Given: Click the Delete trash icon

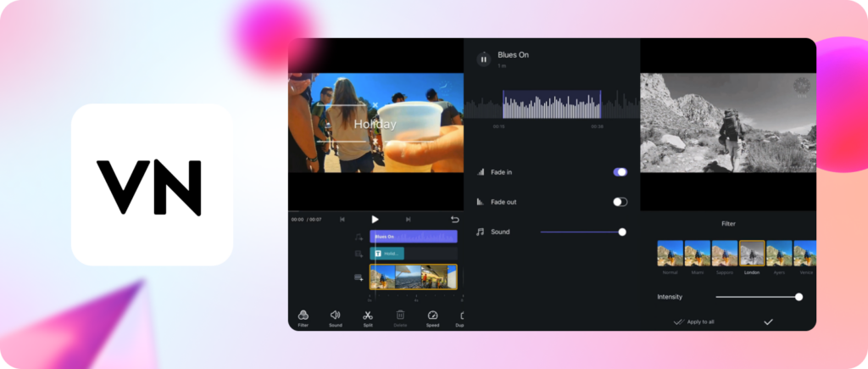Looking at the screenshot, I should [x=400, y=317].
